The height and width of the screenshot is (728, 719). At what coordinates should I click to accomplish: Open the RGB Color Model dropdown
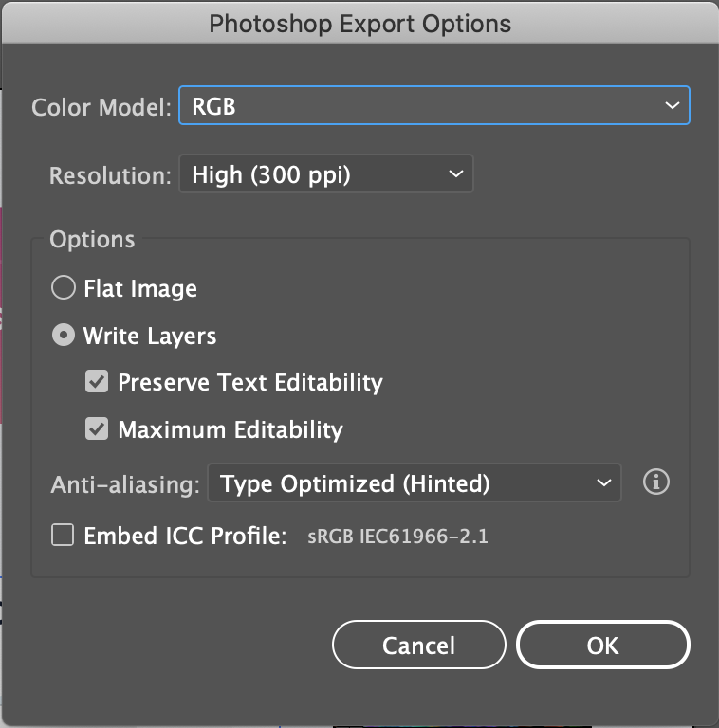(433, 106)
